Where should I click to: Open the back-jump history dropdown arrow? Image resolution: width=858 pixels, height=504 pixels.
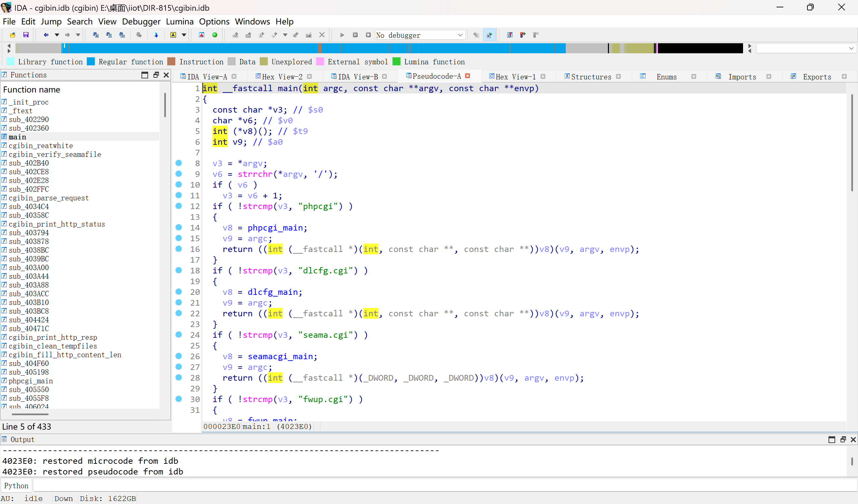point(57,35)
